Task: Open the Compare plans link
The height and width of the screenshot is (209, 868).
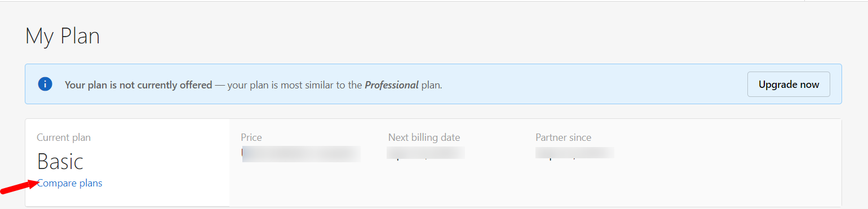Action: (x=70, y=183)
